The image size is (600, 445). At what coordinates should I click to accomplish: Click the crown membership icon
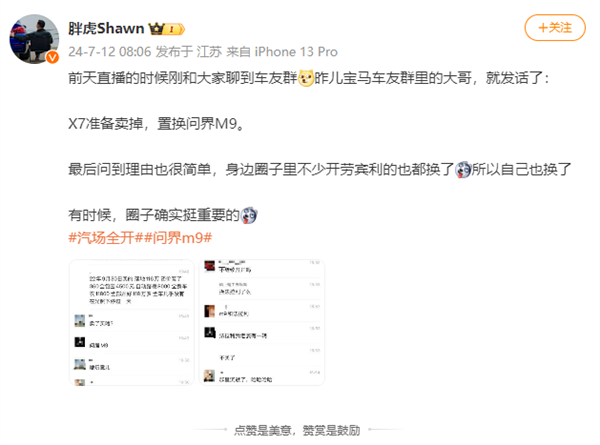(x=156, y=29)
